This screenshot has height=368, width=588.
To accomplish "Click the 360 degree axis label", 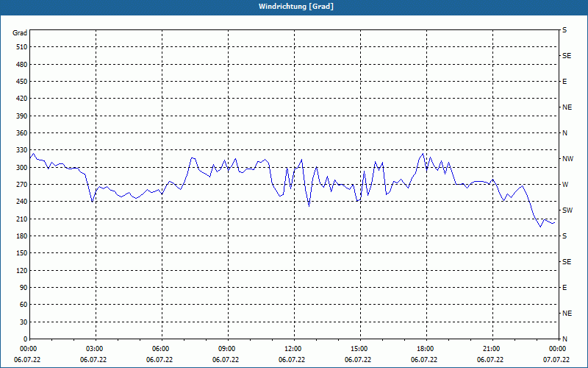I will 22,133.
